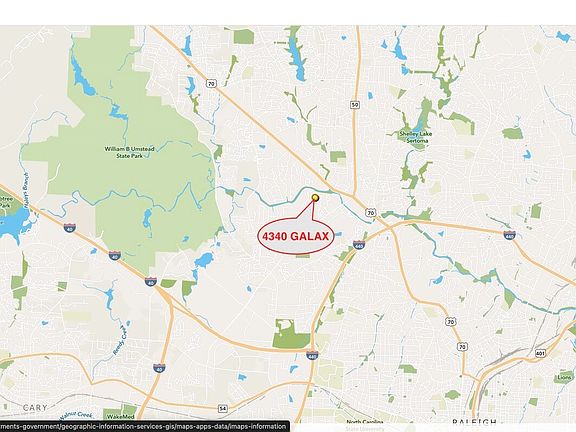The image size is (576, 432).
Task: Click the 401 highway shield
Action: pyautogui.click(x=540, y=353)
